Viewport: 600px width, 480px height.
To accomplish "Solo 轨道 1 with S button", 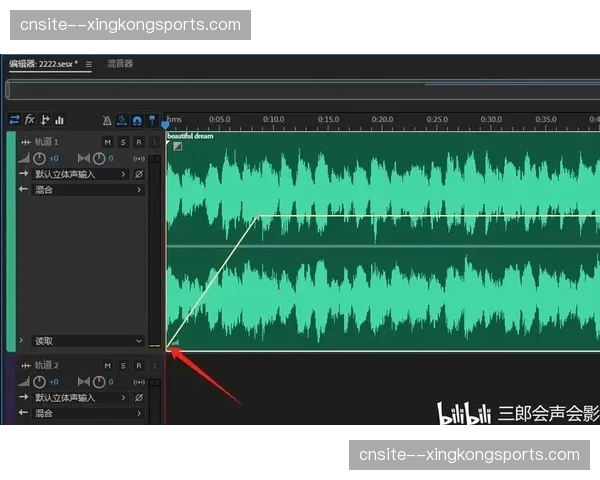I will tap(123, 143).
